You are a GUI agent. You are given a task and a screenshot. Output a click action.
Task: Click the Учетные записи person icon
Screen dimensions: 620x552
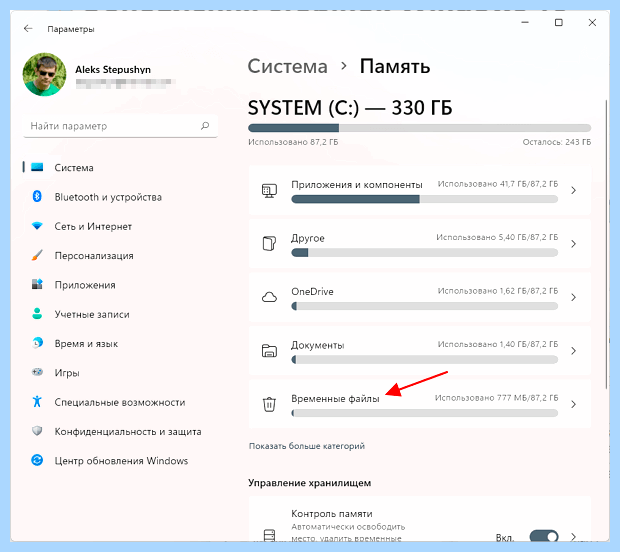click(37, 314)
